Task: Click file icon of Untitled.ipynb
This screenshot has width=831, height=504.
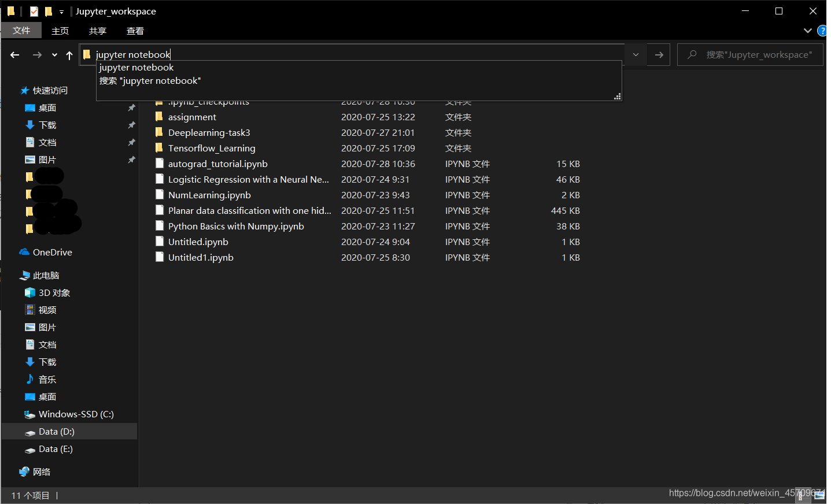Action: (x=160, y=241)
